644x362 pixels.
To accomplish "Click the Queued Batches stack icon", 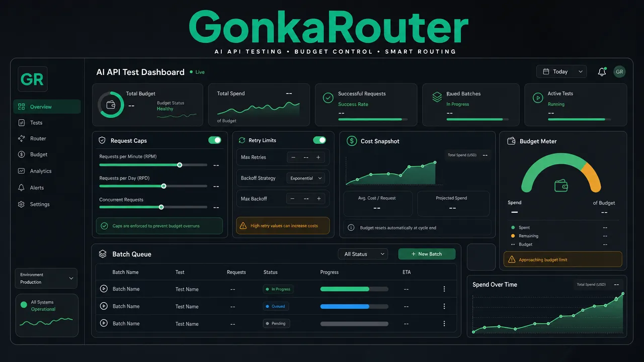I will [x=437, y=98].
